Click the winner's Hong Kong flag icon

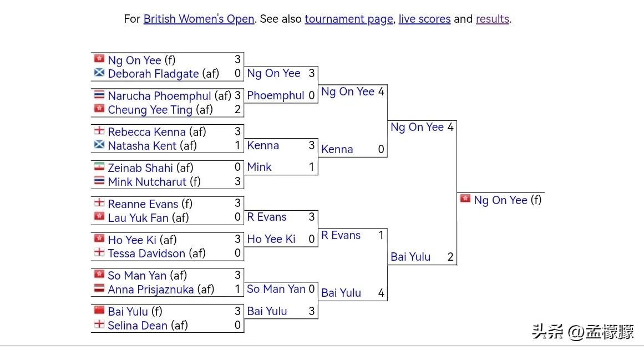[465, 199]
